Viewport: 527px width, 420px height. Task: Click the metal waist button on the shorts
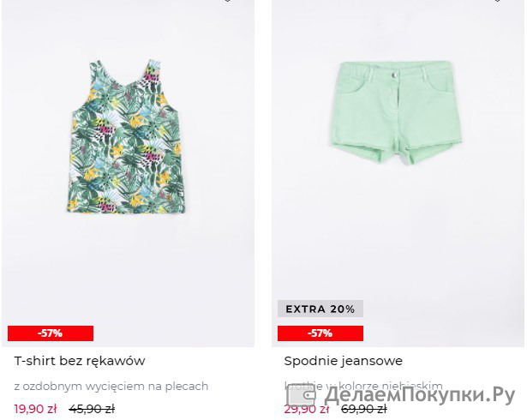(394, 75)
